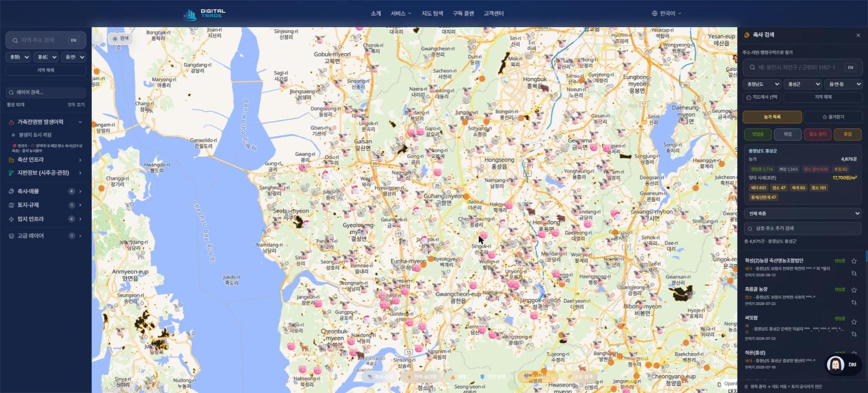Click the 입지 인프라 lightning icon
868x393 pixels.
click(x=12, y=219)
